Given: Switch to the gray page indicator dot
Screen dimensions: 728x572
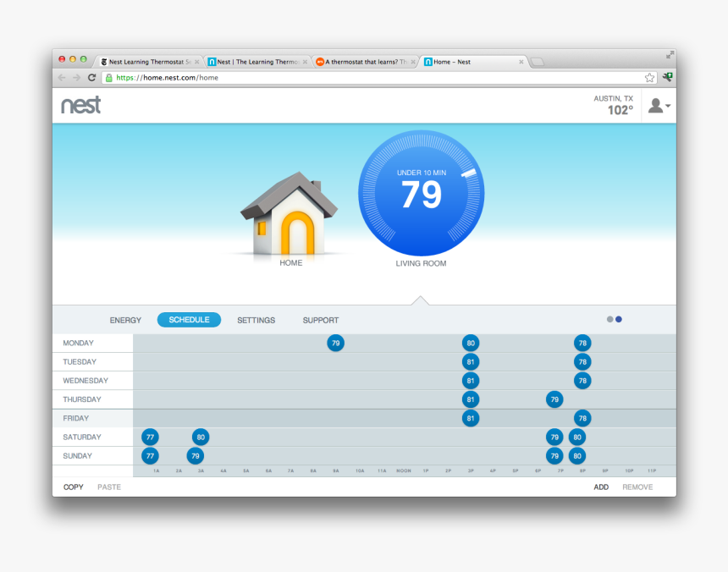Looking at the screenshot, I should pyautogui.click(x=610, y=319).
